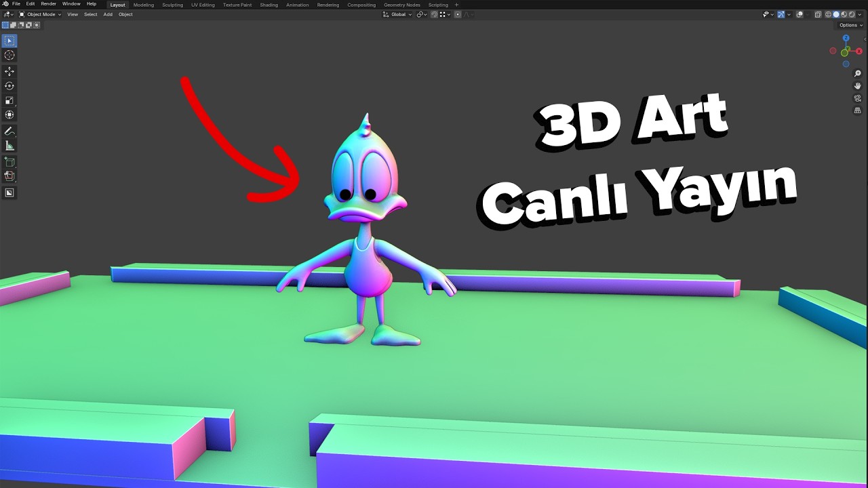Click the hand pan view icon
This screenshot has width=868, height=488.
click(x=857, y=85)
